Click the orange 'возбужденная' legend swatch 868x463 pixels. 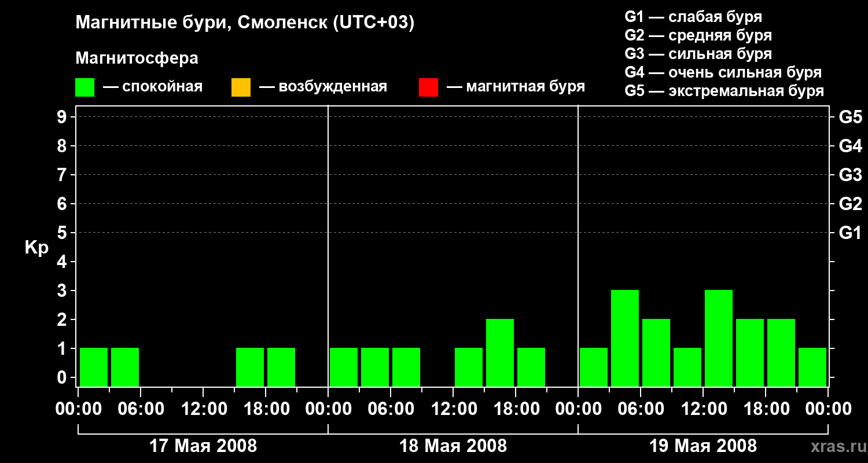[x=241, y=87]
